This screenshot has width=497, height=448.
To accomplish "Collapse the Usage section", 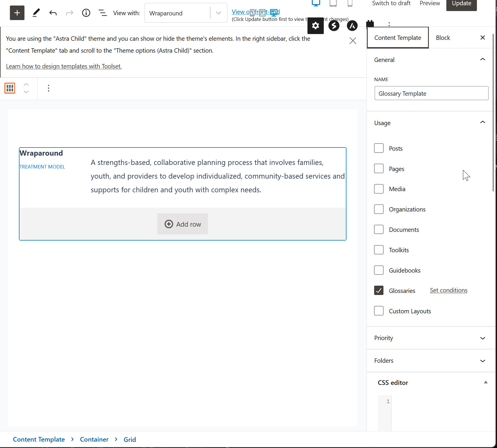I will (x=431, y=123).
